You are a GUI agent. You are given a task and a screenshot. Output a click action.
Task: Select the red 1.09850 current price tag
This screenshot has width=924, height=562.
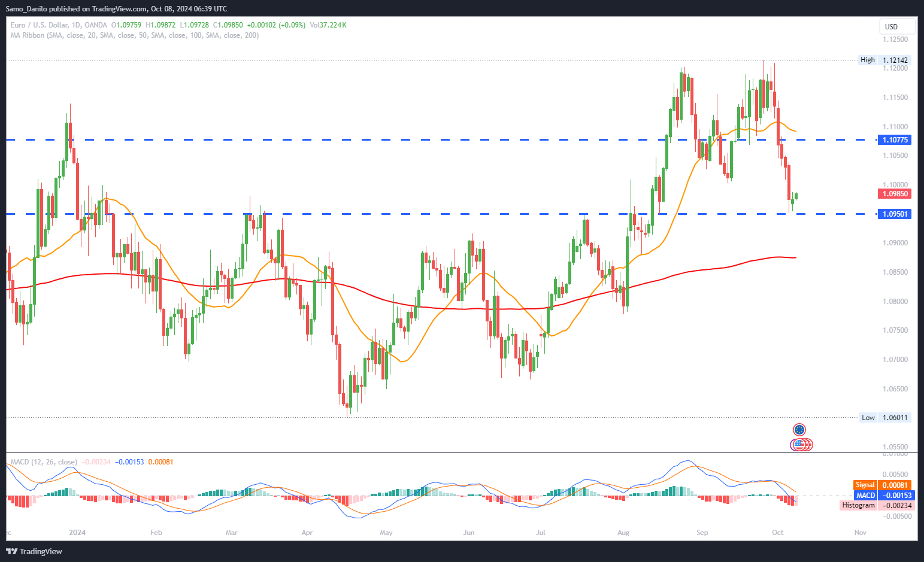(894, 194)
